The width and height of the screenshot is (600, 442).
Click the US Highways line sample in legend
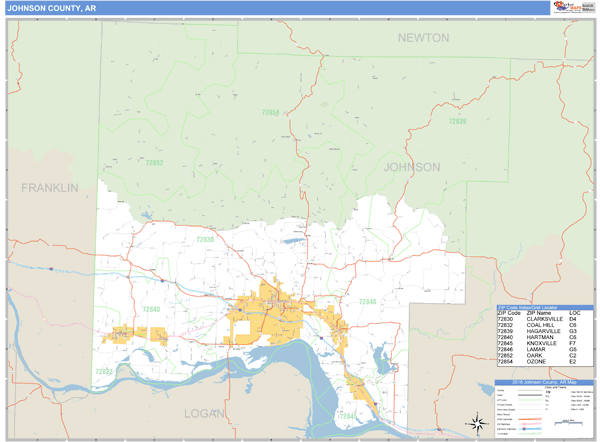coord(530,424)
